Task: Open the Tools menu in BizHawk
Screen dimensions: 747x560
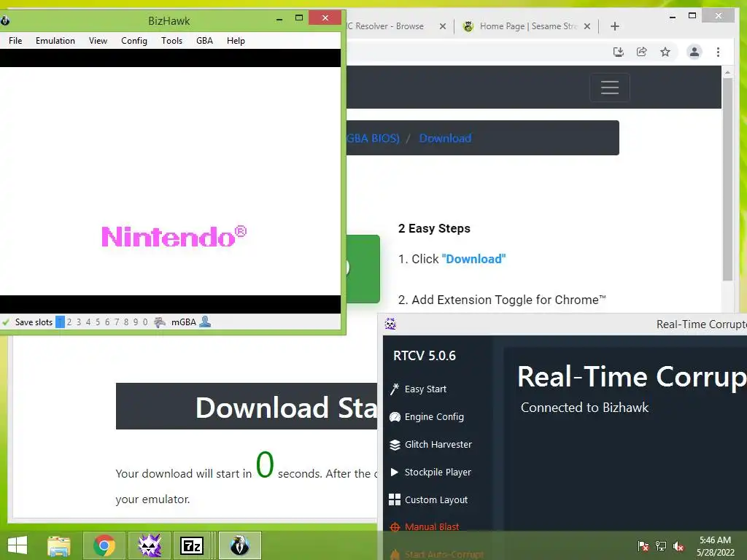Action: pyautogui.click(x=172, y=41)
